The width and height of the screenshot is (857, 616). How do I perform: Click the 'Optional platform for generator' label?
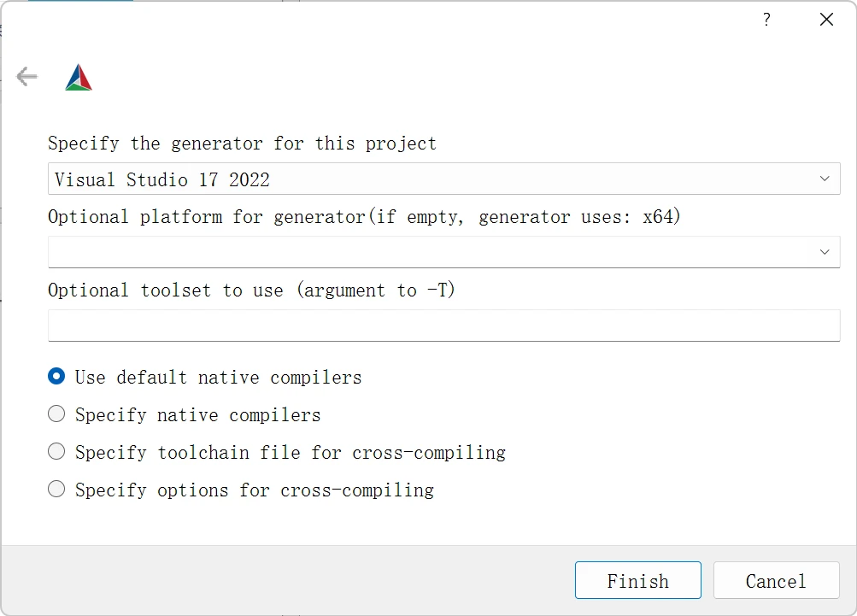[364, 217]
